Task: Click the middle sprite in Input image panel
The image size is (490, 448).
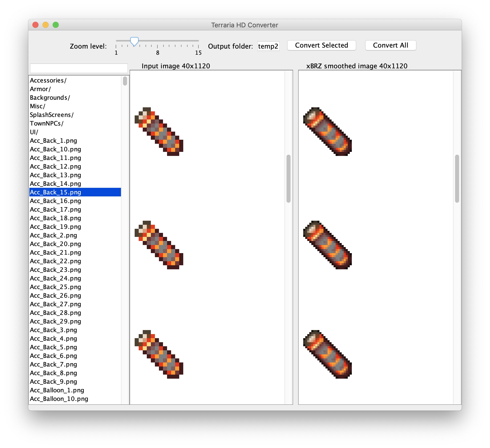Action: (159, 245)
